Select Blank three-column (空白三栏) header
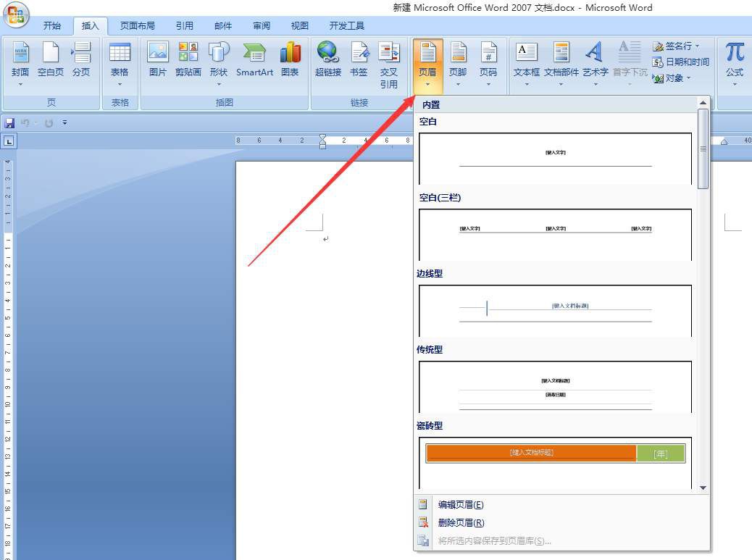752x560 pixels. [x=556, y=235]
